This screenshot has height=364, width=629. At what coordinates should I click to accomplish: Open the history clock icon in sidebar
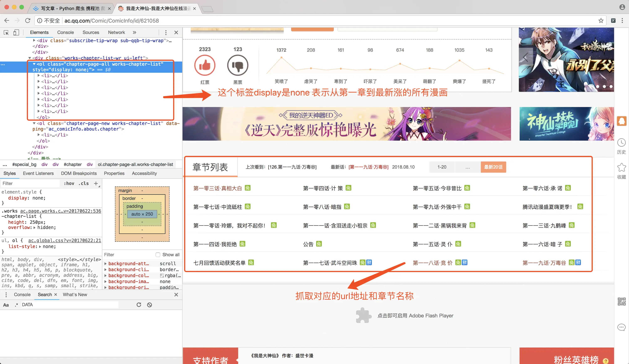click(x=622, y=143)
